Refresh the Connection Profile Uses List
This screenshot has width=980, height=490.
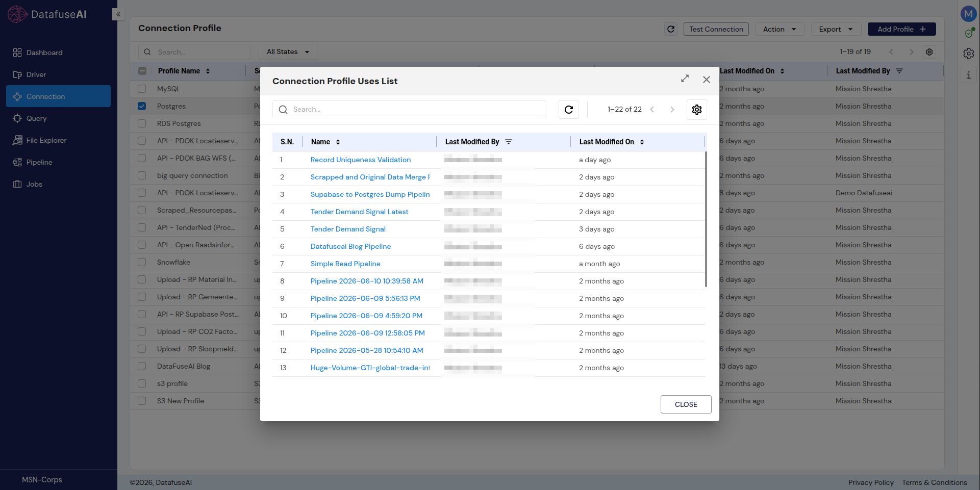(x=569, y=110)
